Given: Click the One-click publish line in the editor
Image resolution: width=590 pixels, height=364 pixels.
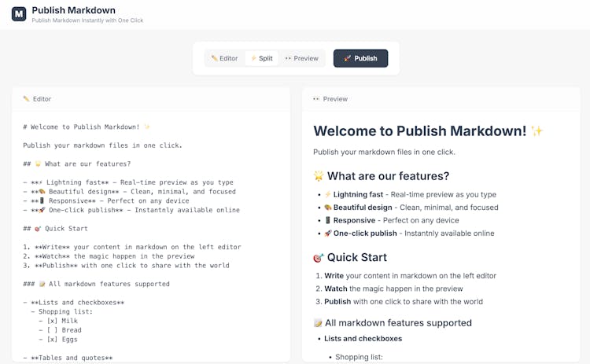Looking at the screenshot, I should 131,210.
